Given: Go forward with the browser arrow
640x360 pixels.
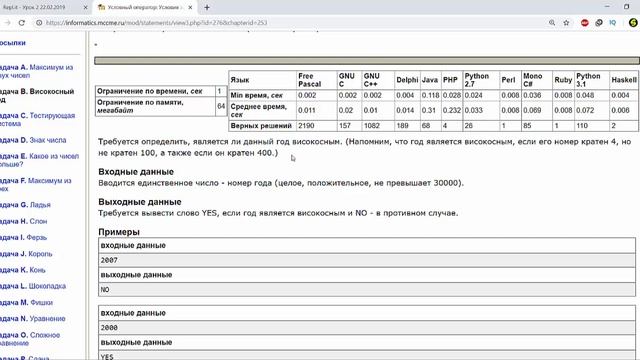Looking at the screenshot, I should click(7, 23).
